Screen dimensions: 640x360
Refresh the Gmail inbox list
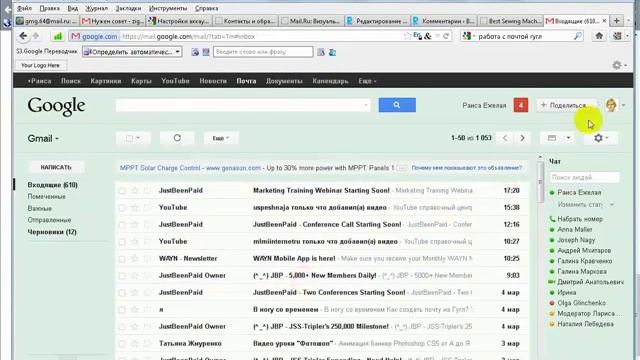coord(177,138)
